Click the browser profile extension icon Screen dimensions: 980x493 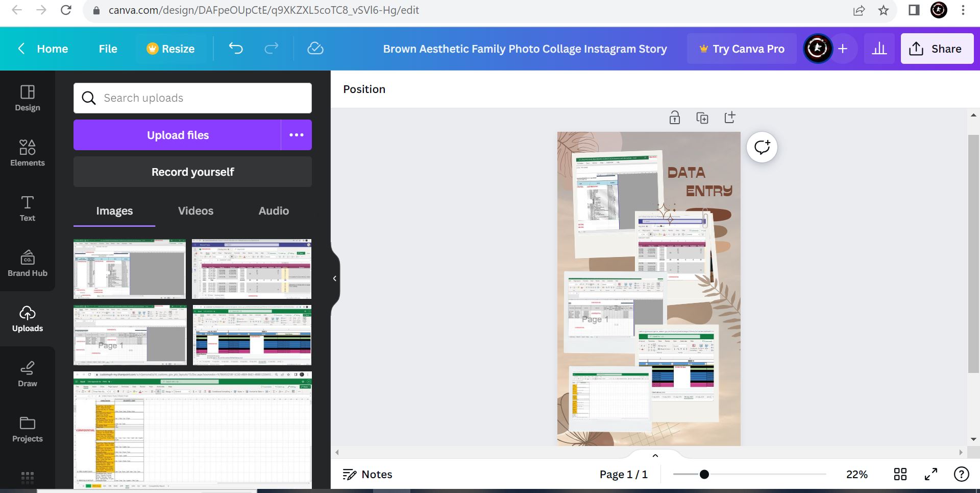point(939,10)
